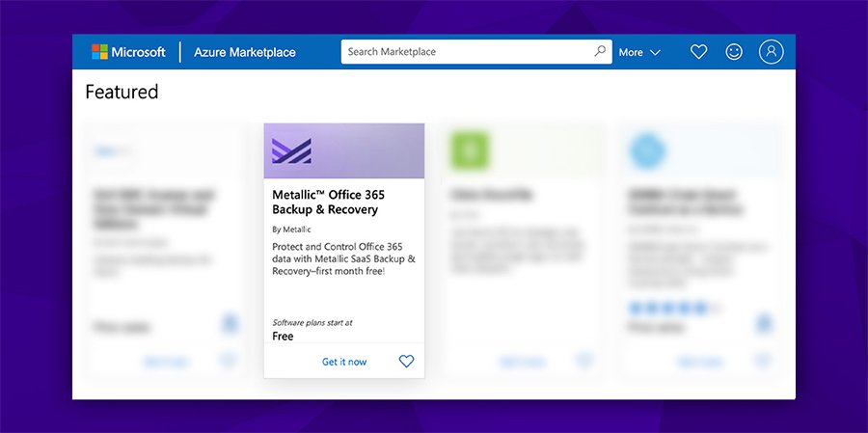Open the Azure Marketplace home link
This screenshot has width=868, height=433.
click(x=245, y=52)
